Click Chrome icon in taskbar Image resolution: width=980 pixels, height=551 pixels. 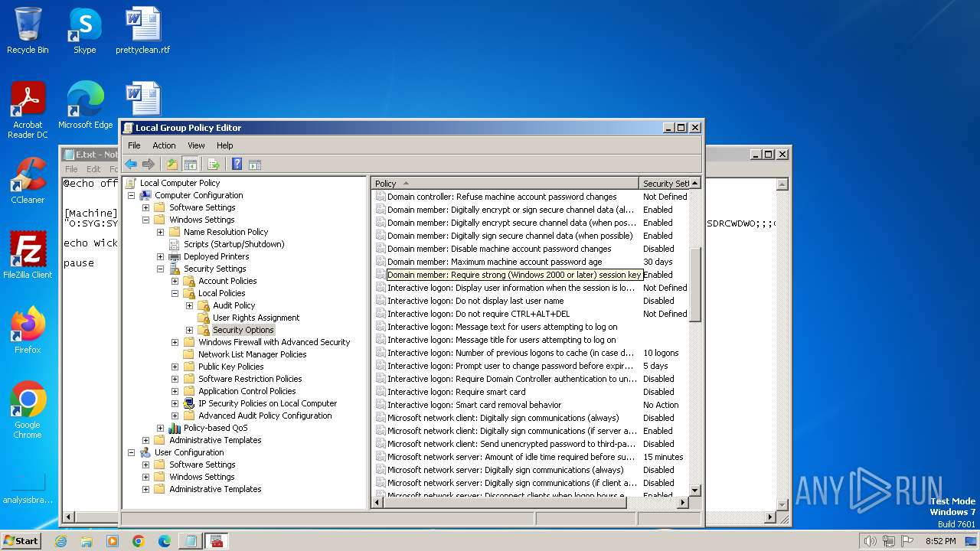click(x=138, y=540)
